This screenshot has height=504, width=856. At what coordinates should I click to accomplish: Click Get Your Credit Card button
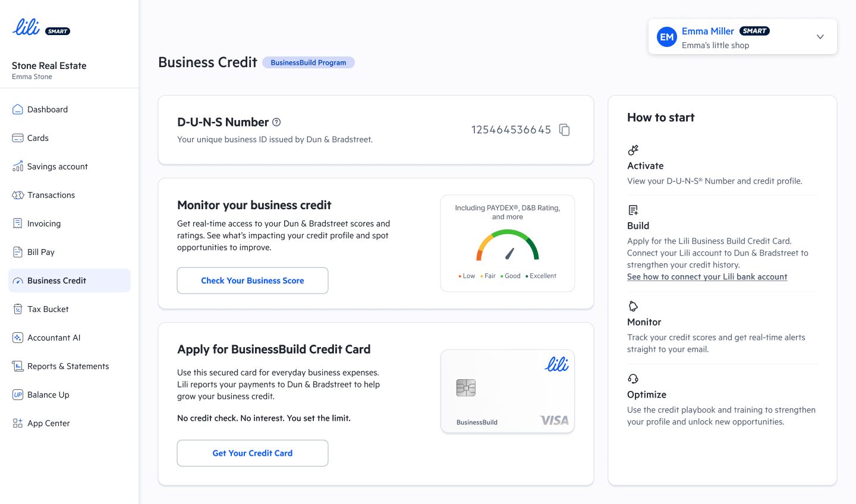click(253, 453)
